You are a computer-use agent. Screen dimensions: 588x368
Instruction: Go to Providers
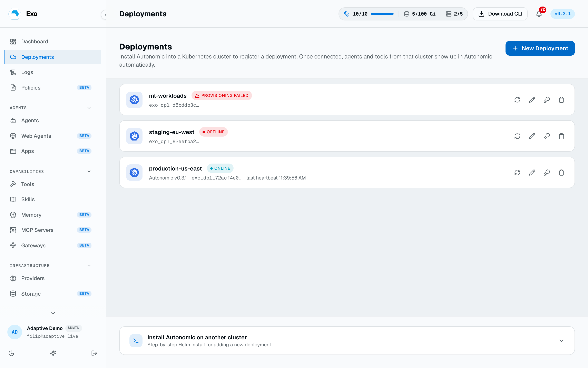(53, 278)
